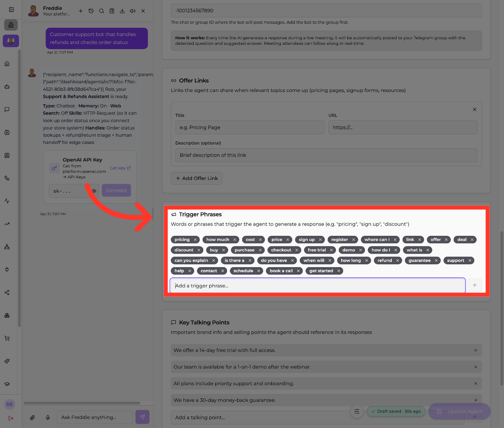Click the Add a trigger phrase input
This screenshot has height=428, width=504.
pos(318,286)
